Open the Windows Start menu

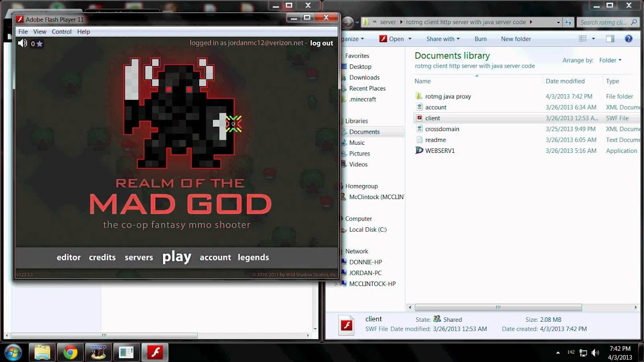12,352
